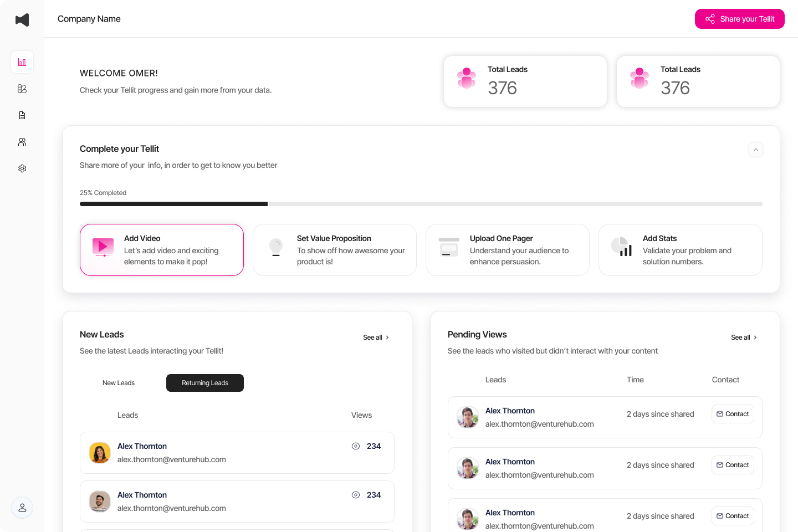Click the pink people icon in second Total Leads card

click(x=640, y=78)
